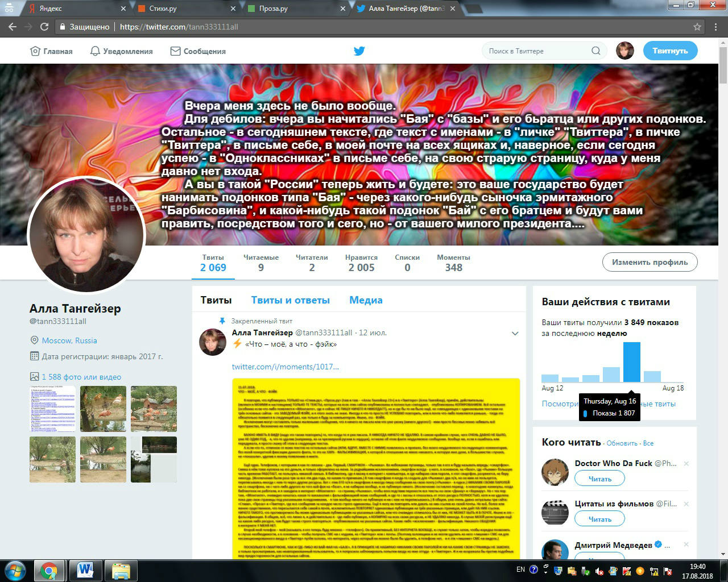Click the large profile photo
This screenshot has width=728, height=582.
(86, 236)
